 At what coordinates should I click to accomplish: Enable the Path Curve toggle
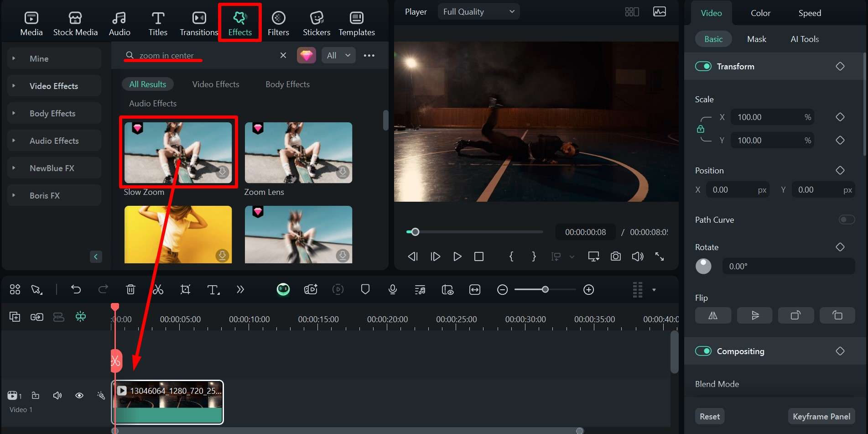(x=846, y=220)
